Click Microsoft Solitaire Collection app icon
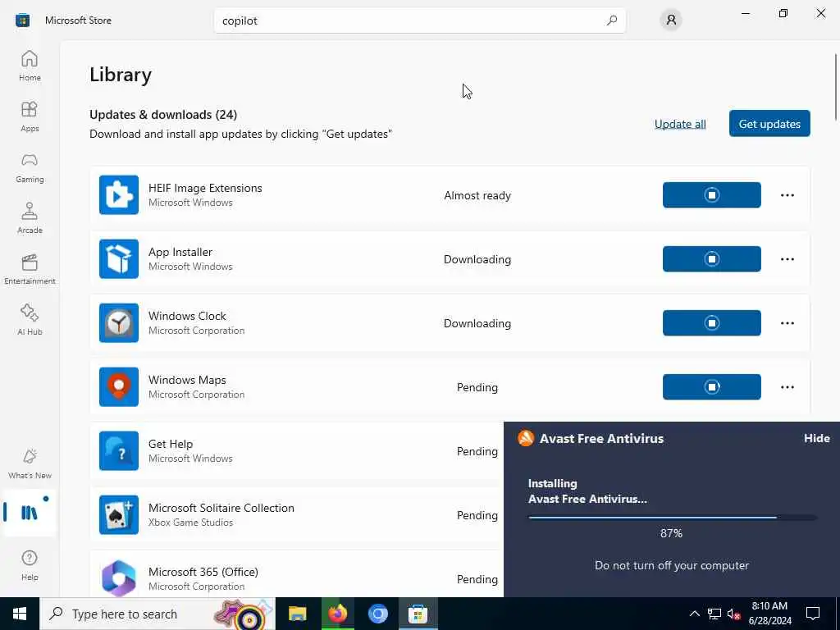 pos(119,515)
